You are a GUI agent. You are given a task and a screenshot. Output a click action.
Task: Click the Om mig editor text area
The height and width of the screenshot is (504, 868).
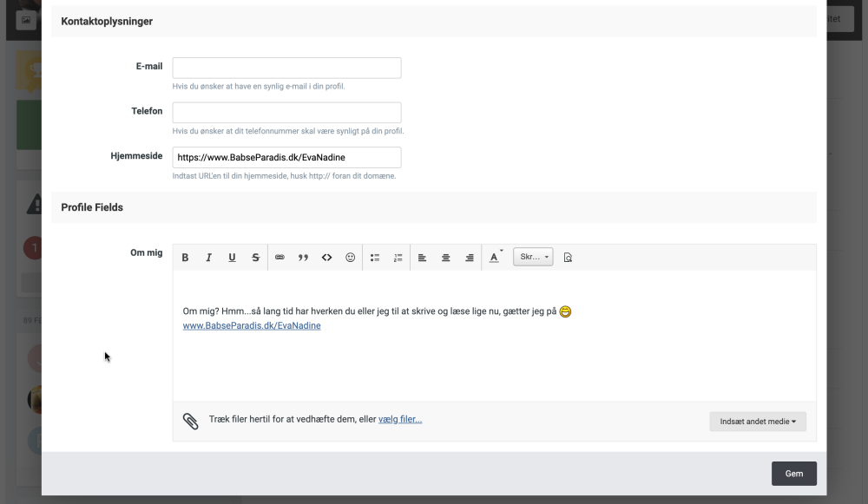pyautogui.click(x=495, y=336)
